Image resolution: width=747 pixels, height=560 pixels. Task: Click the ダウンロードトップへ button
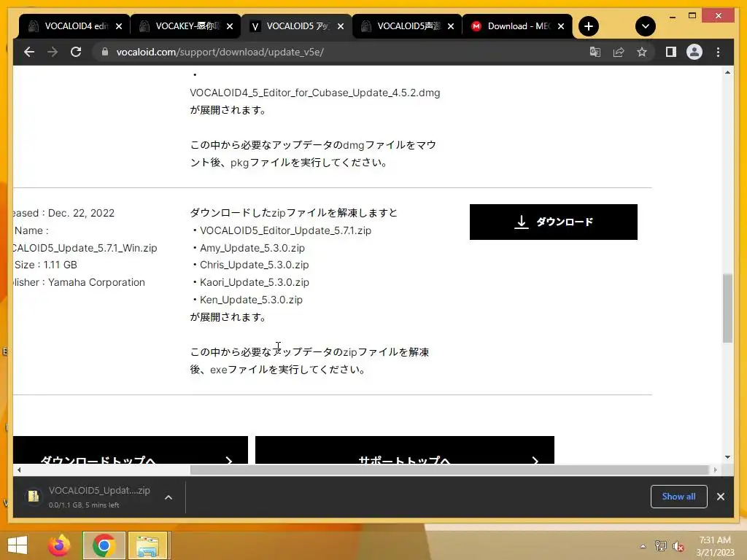131,450
